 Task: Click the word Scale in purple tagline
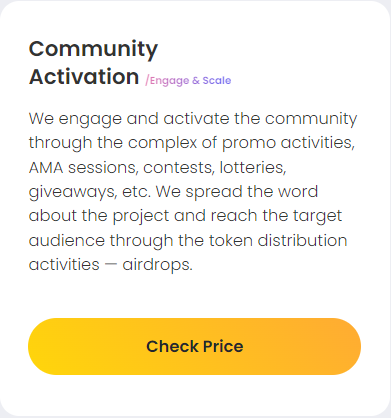(x=217, y=80)
